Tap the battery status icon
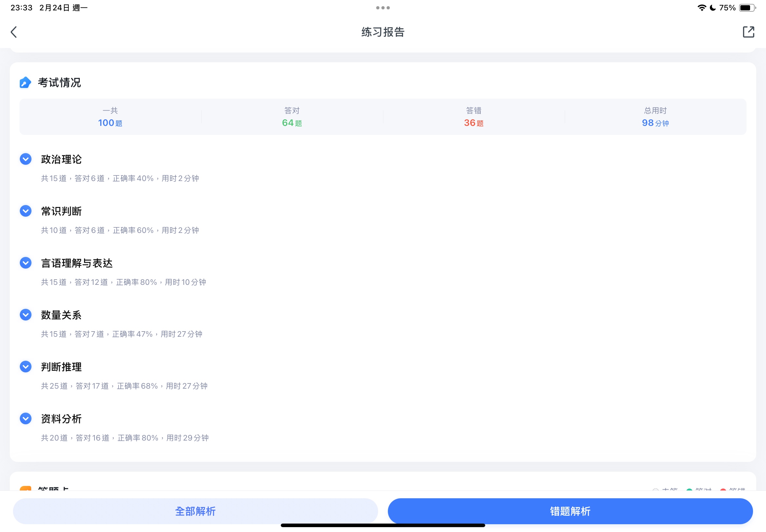The image size is (766, 532). [x=747, y=8]
